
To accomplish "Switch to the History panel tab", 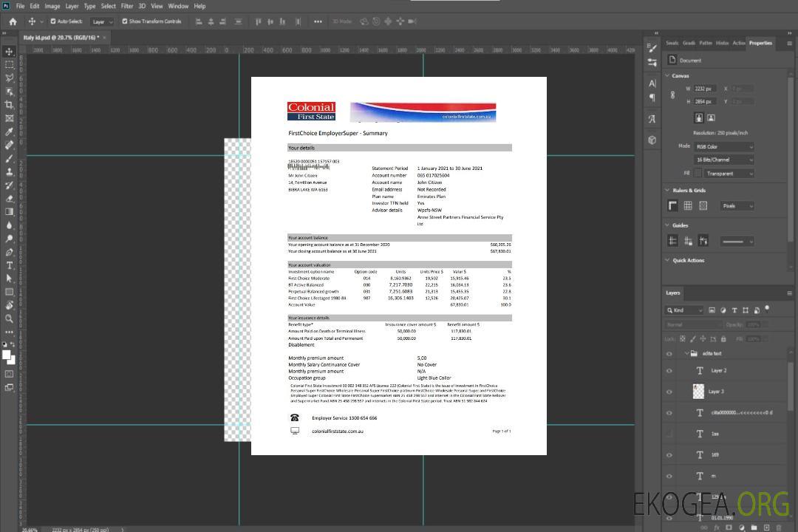I will click(x=722, y=43).
